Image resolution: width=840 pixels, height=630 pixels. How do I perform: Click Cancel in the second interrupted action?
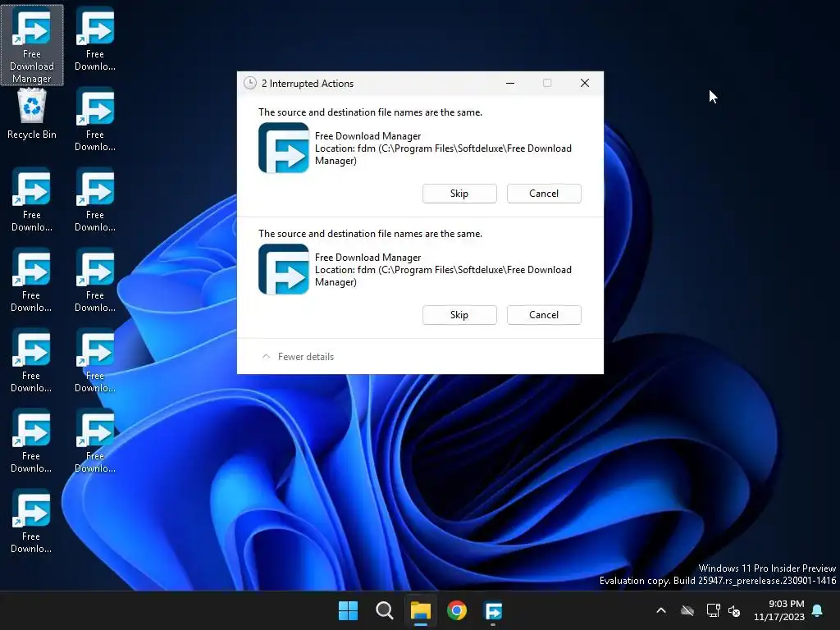[544, 315]
